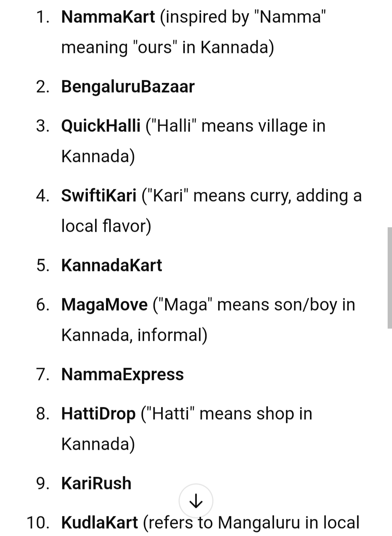
Task: Click the 'Kannada, informal)' text line
Action: click(134, 335)
